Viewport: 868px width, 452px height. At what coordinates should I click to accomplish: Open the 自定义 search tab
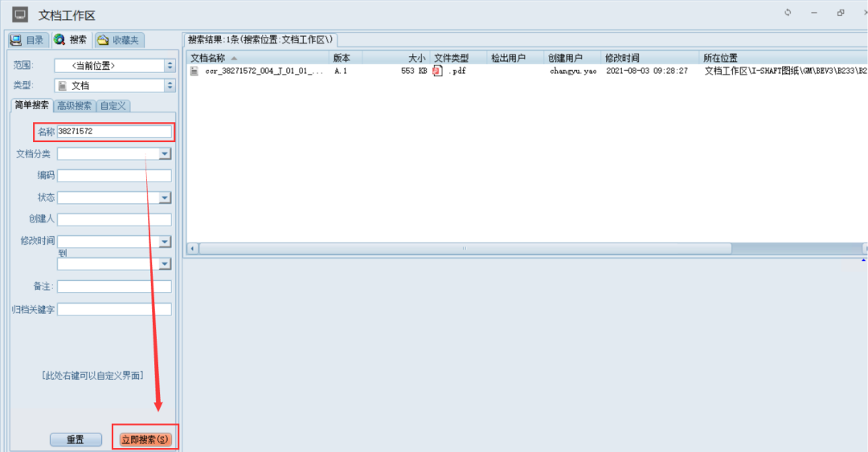[x=113, y=105]
